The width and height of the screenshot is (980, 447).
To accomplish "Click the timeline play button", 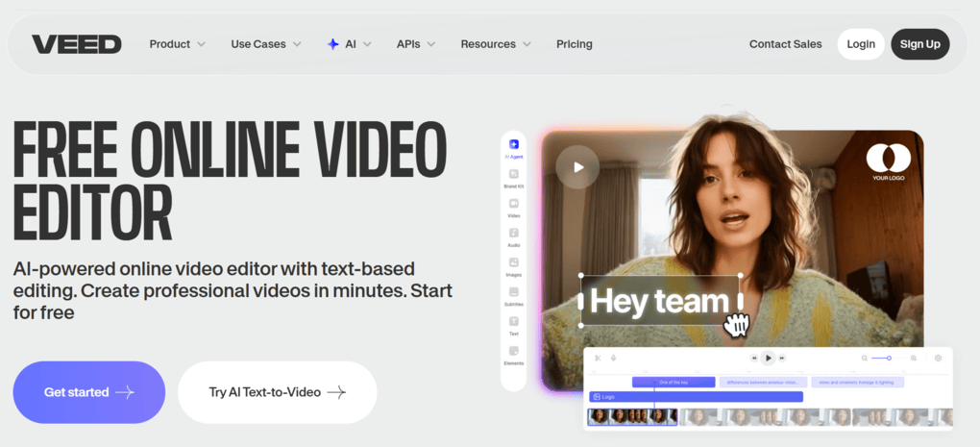I will pos(768,359).
